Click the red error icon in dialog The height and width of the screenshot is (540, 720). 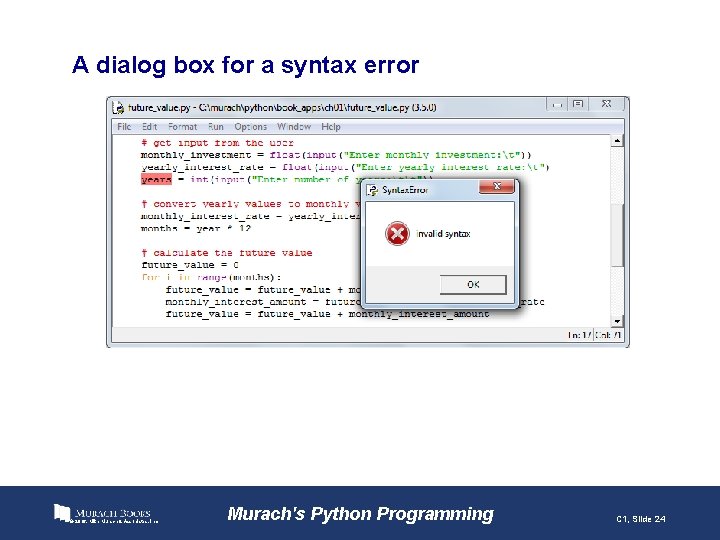(x=397, y=233)
